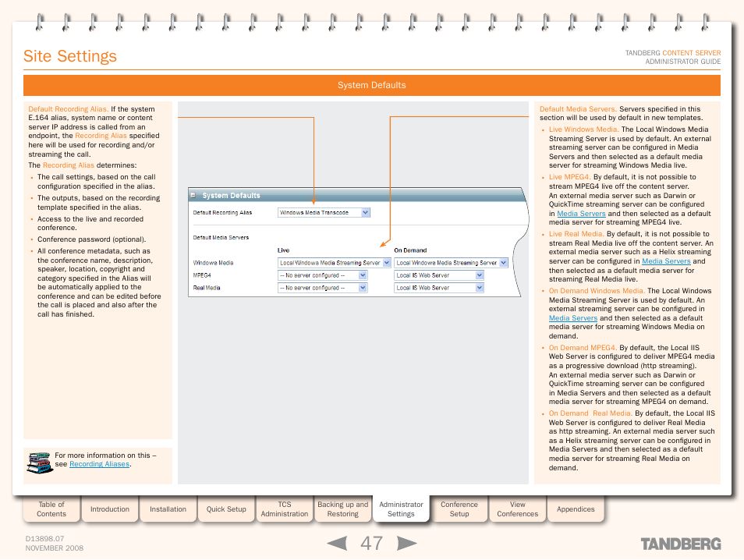
Task: Open the Backing up and Restoring tab
Action: pos(342,509)
